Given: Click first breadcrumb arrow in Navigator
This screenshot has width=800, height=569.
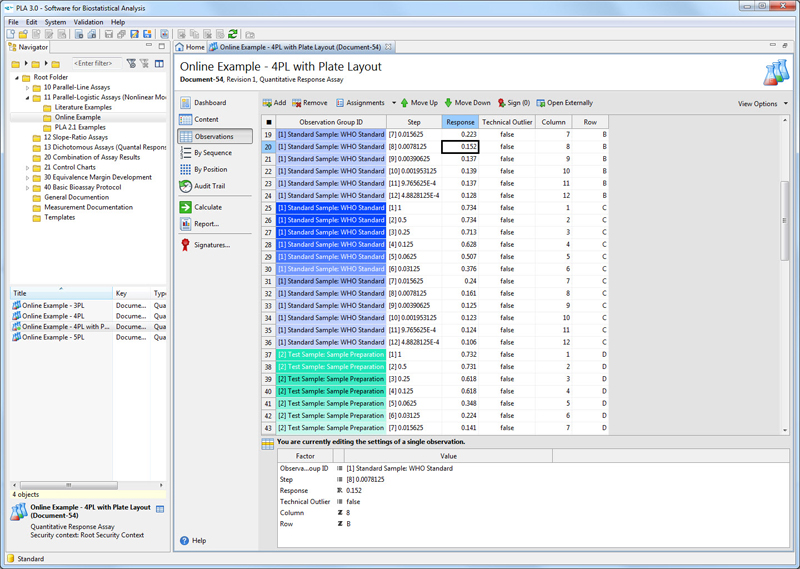Looking at the screenshot, I should pos(26,63).
